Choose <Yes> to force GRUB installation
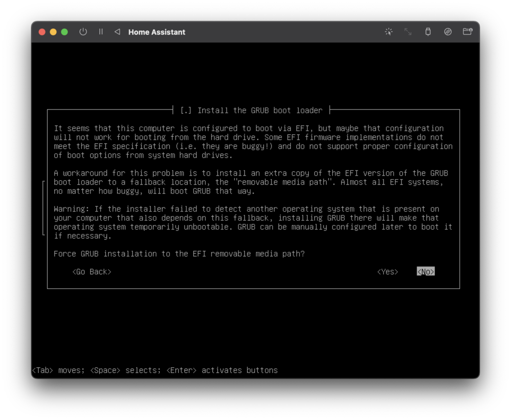 coord(387,272)
